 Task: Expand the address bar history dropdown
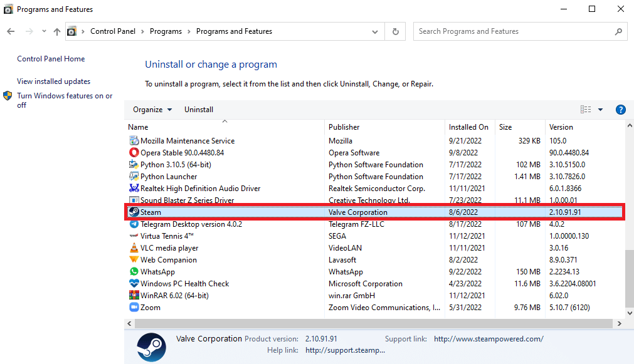pos(375,31)
